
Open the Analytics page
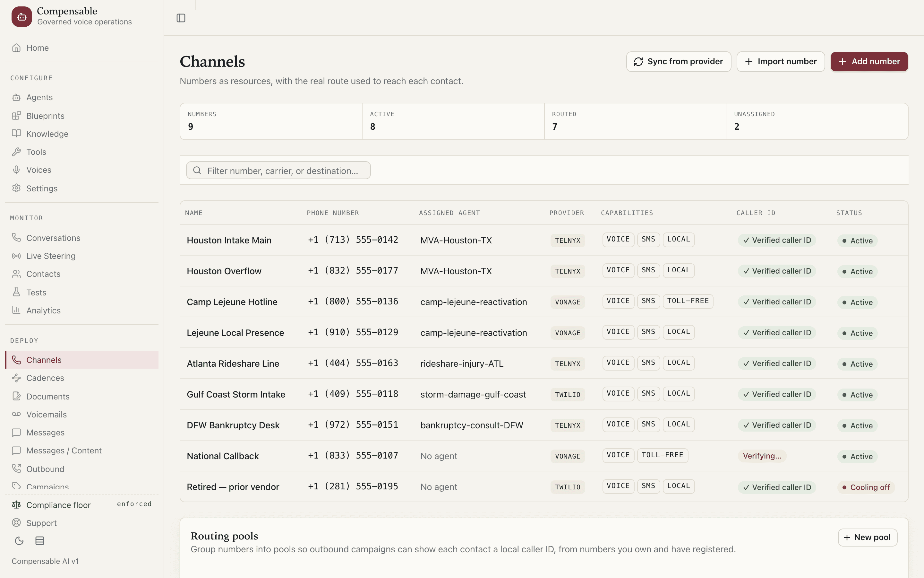(82, 310)
